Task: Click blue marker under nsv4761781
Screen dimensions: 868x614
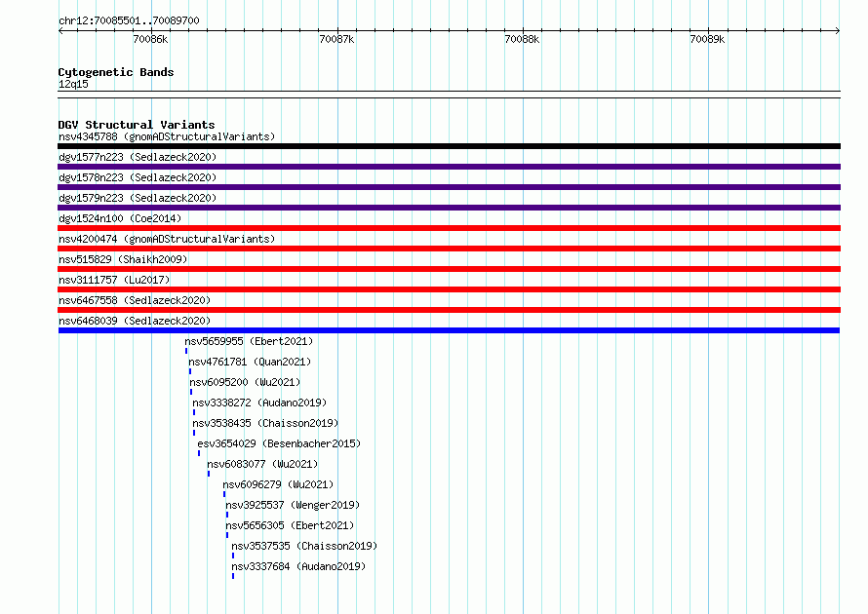Action: 190,371
